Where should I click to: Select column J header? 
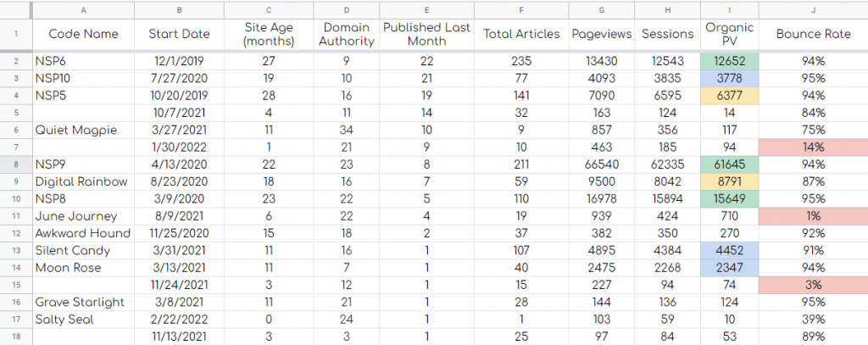pyautogui.click(x=813, y=10)
